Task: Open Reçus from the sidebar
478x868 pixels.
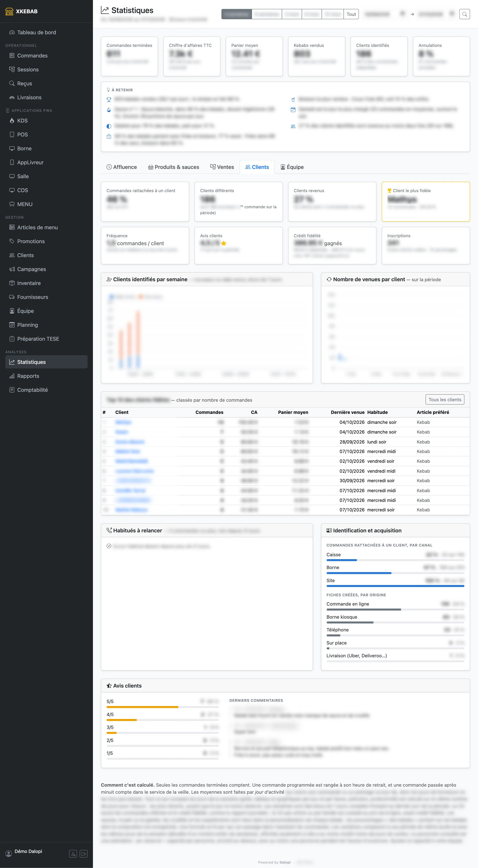Action: tap(46, 83)
